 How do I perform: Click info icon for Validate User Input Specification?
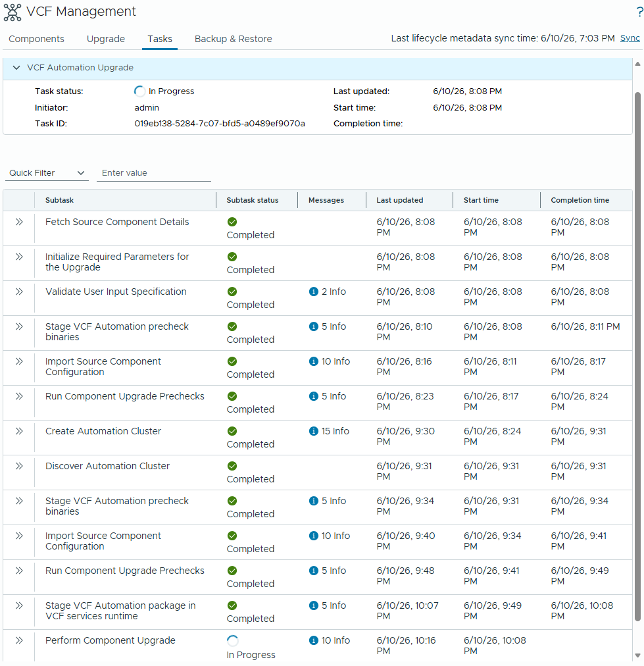[x=314, y=292]
